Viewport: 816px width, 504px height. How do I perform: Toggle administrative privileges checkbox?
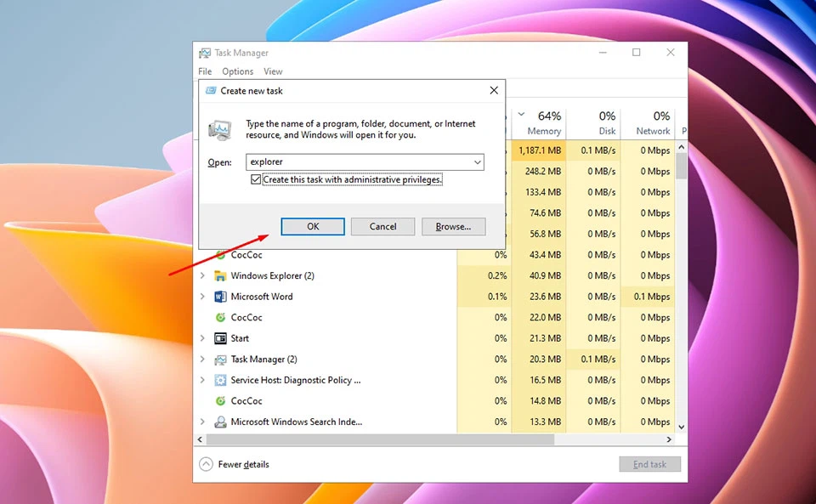click(x=256, y=179)
